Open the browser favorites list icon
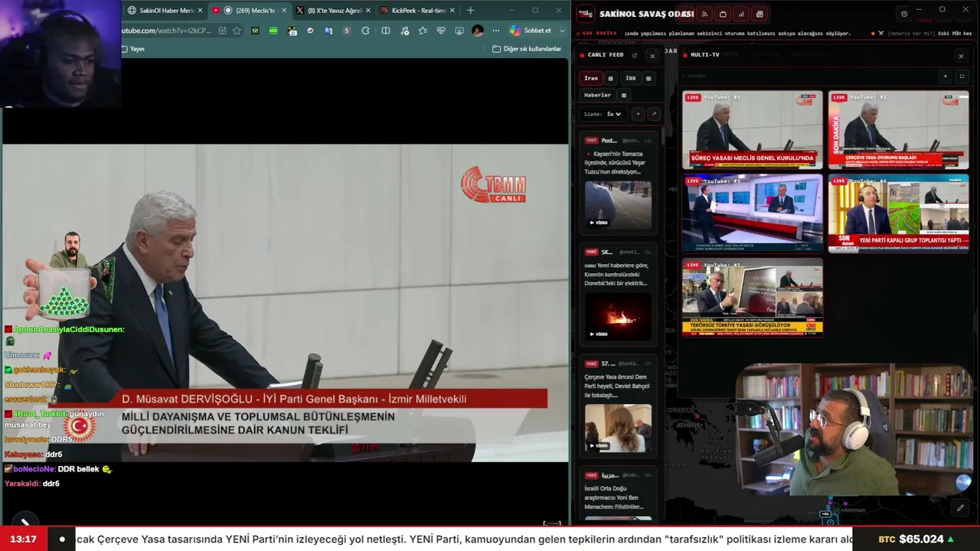The width and height of the screenshot is (980, 551). coord(423,31)
